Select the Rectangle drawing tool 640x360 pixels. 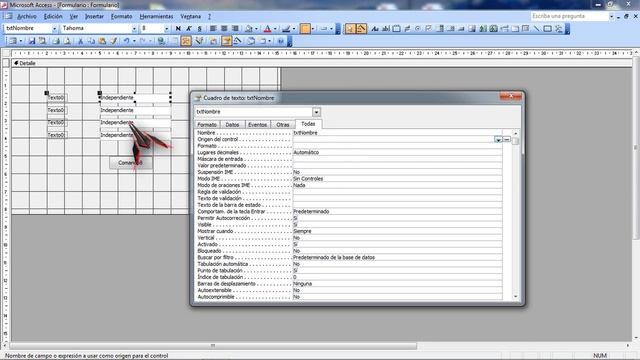pyautogui.click(x=547, y=29)
